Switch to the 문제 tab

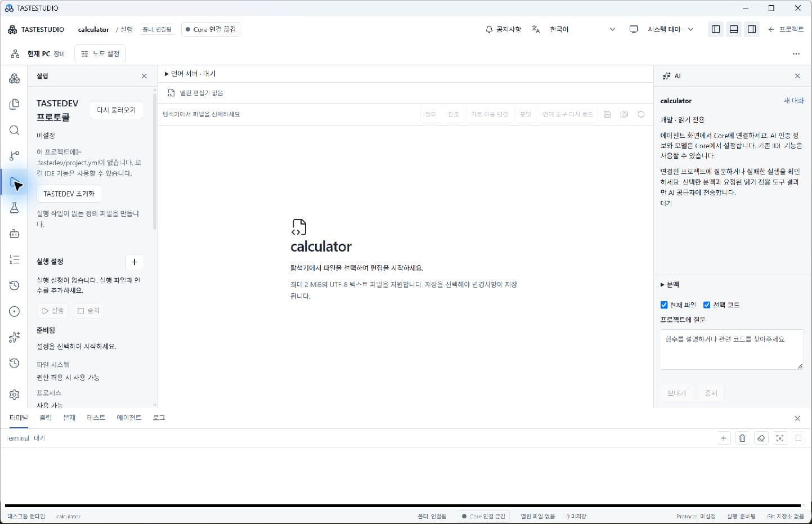69,418
